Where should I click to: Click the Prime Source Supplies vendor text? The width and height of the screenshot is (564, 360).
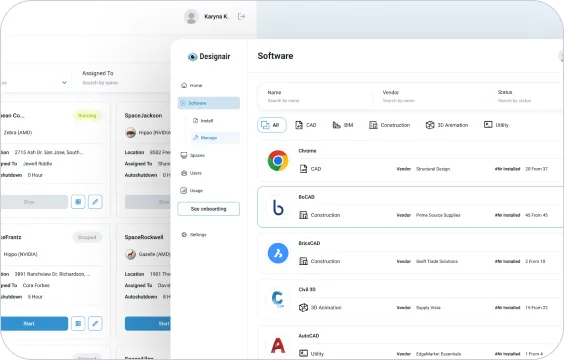(438, 215)
